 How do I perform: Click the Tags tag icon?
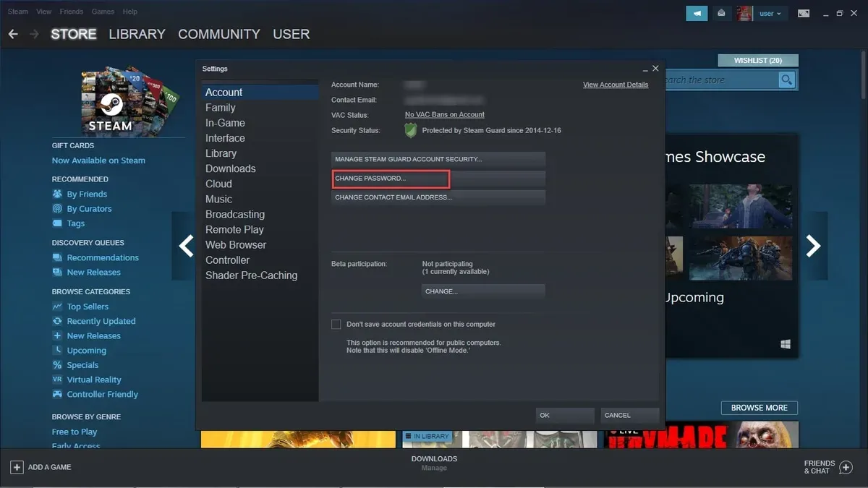click(x=58, y=223)
